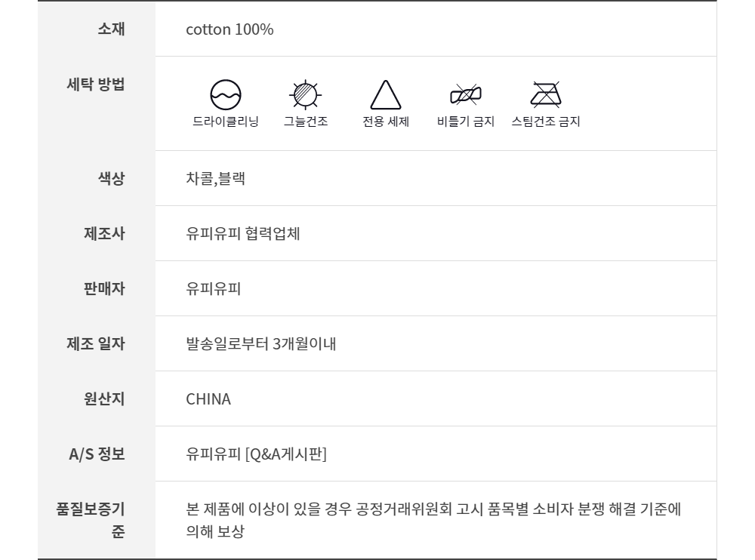The width and height of the screenshot is (755, 560).
Task: Click the 발송일로부터 3개월이내 date text
Action: 261,344
